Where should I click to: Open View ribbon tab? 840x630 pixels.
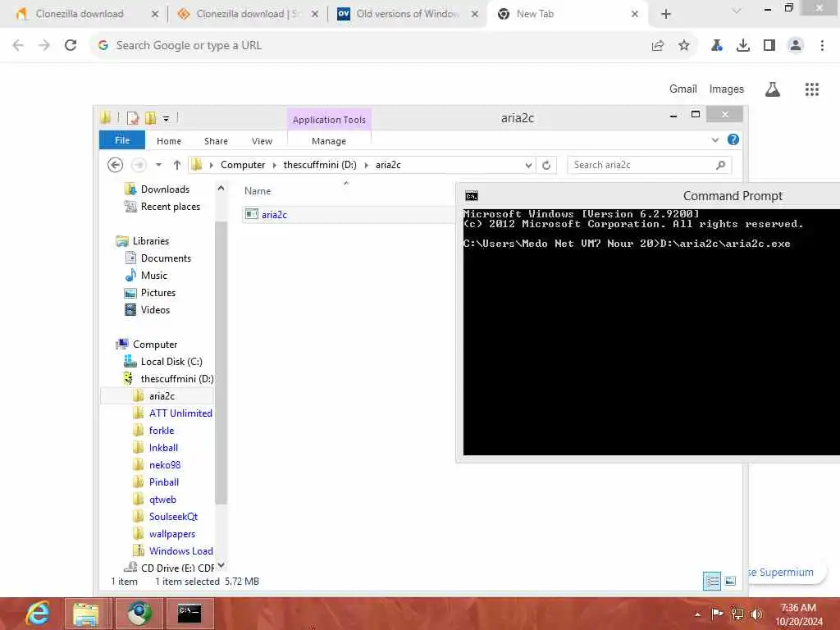pos(262,141)
